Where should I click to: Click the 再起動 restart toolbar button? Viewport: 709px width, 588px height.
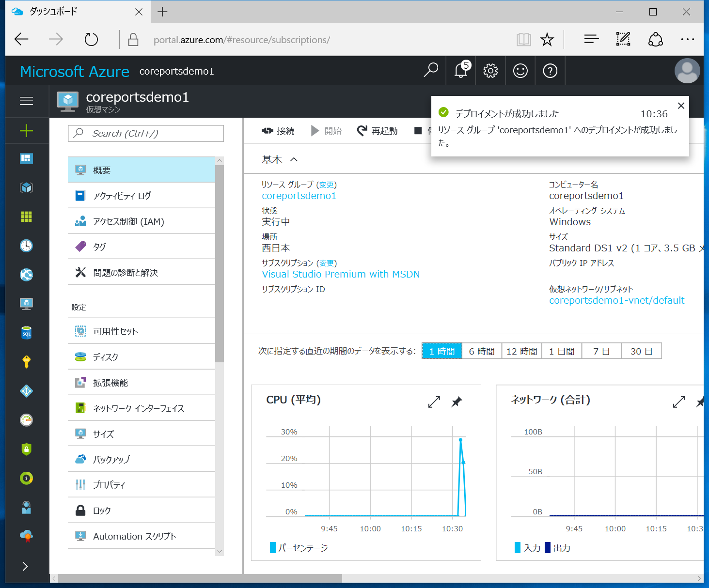pyautogui.click(x=378, y=131)
